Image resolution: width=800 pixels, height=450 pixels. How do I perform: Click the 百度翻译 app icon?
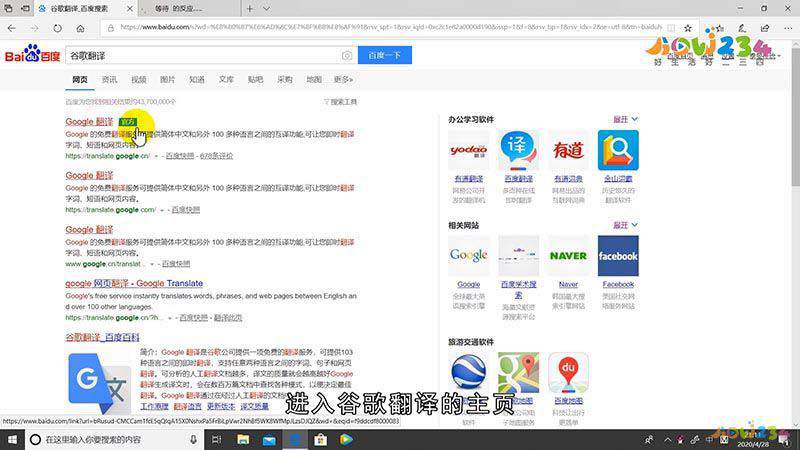click(x=518, y=150)
